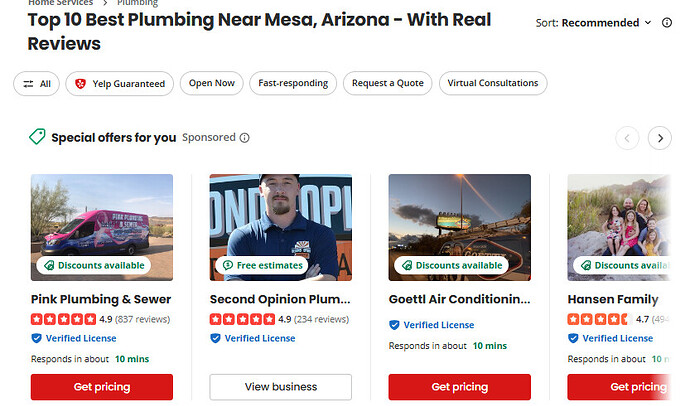Open the Sort Recommended dropdown
The width and height of the screenshot is (690, 406).
coord(593,23)
